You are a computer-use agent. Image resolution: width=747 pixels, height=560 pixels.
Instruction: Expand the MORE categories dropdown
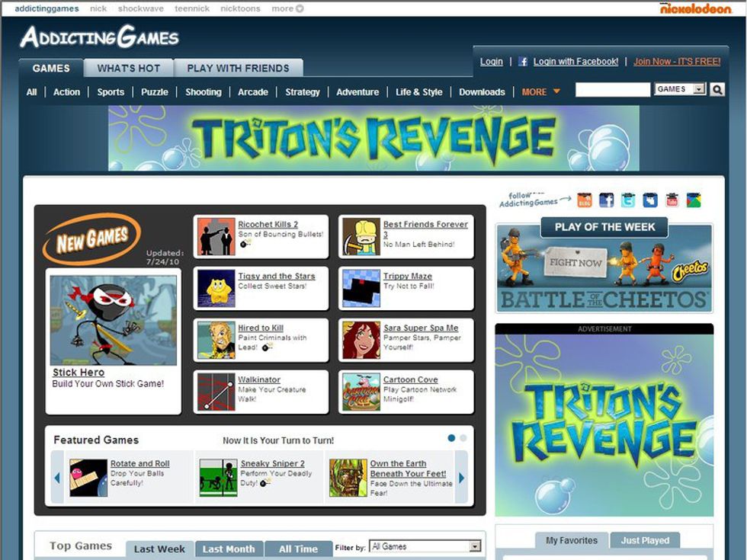click(541, 92)
